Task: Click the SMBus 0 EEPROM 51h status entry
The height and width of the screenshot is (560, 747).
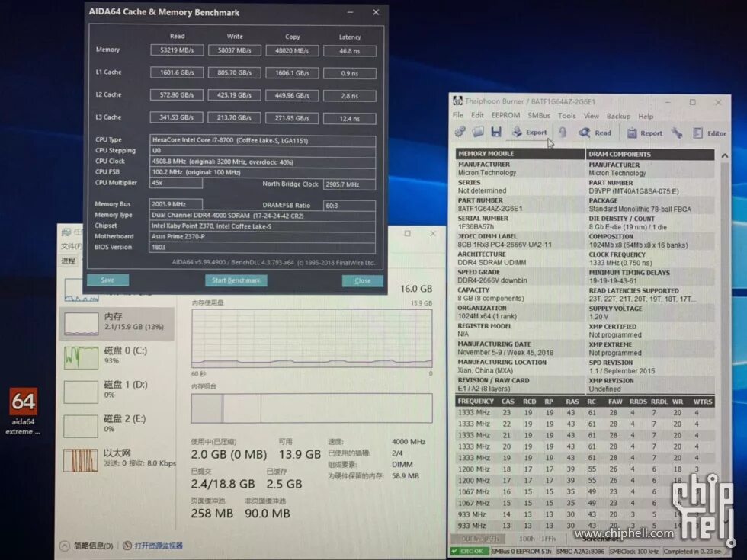Action: pyautogui.click(x=521, y=552)
